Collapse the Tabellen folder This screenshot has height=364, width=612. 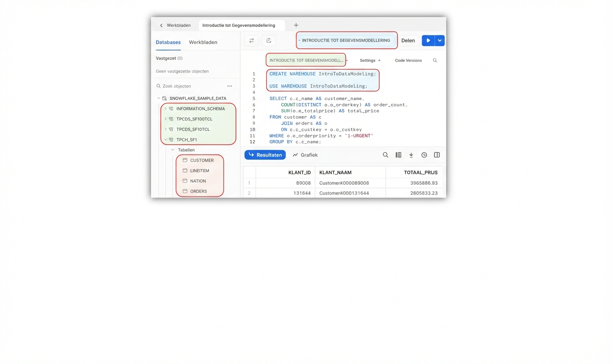tap(173, 150)
